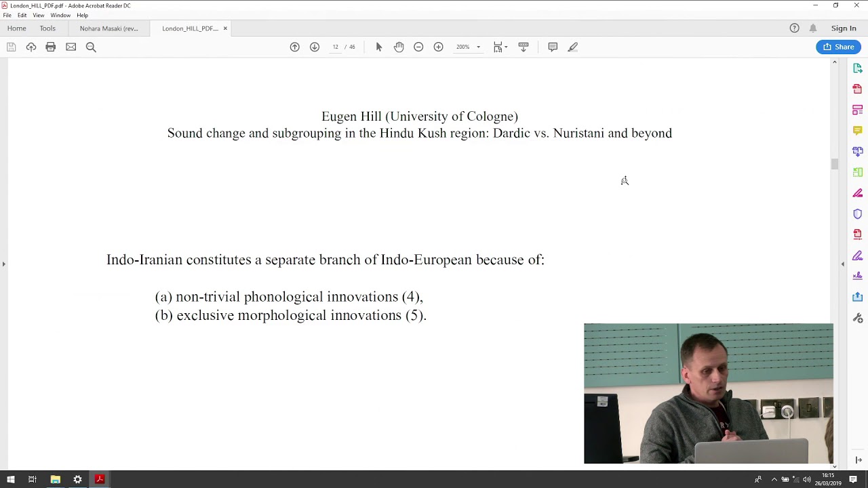Viewport: 868px width, 488px height.
Task: Click the speaker webcam video thumbnail
Action: (709, 394)
